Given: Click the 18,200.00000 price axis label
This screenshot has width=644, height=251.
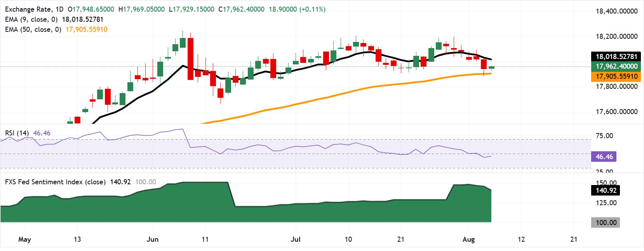Looking at the screenshot, I should tap(617, 36).
